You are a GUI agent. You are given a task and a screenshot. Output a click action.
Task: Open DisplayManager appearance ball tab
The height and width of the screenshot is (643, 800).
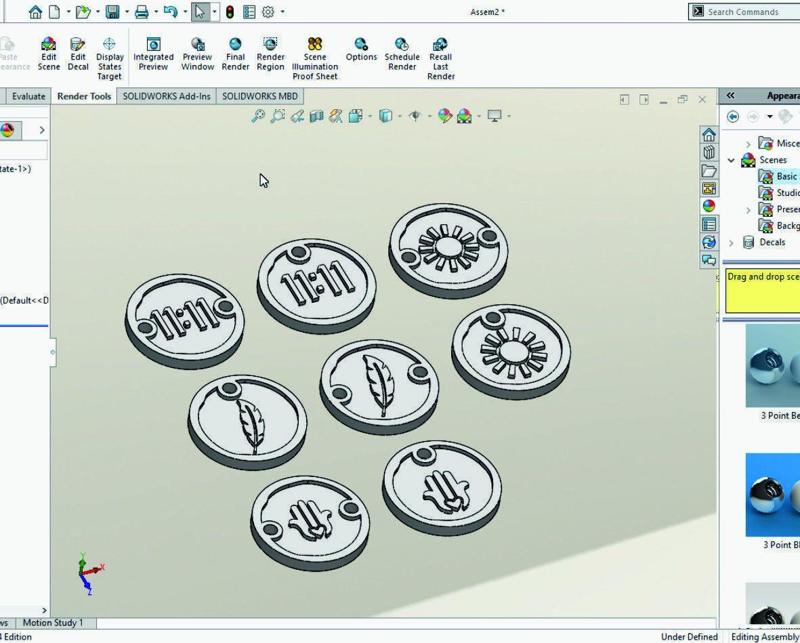(x=7, y=130)
